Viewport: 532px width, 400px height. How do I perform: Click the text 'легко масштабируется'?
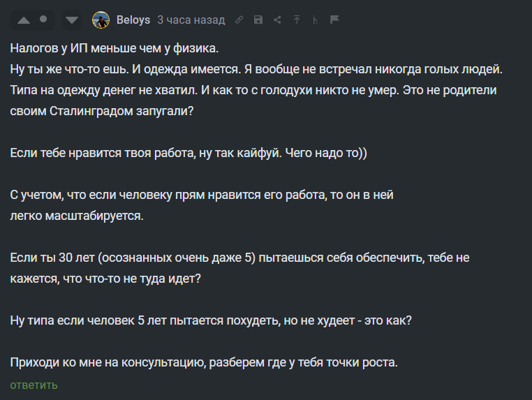tap(77, 216)
